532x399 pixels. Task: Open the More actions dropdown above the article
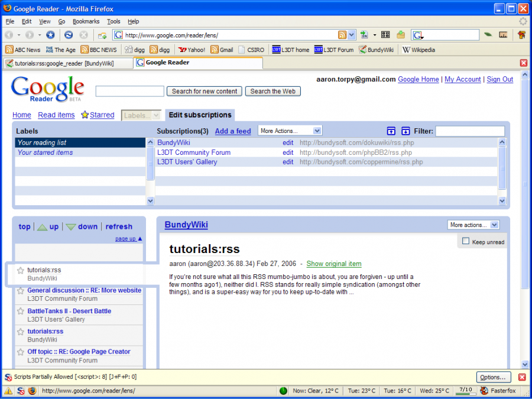(473, 225)
